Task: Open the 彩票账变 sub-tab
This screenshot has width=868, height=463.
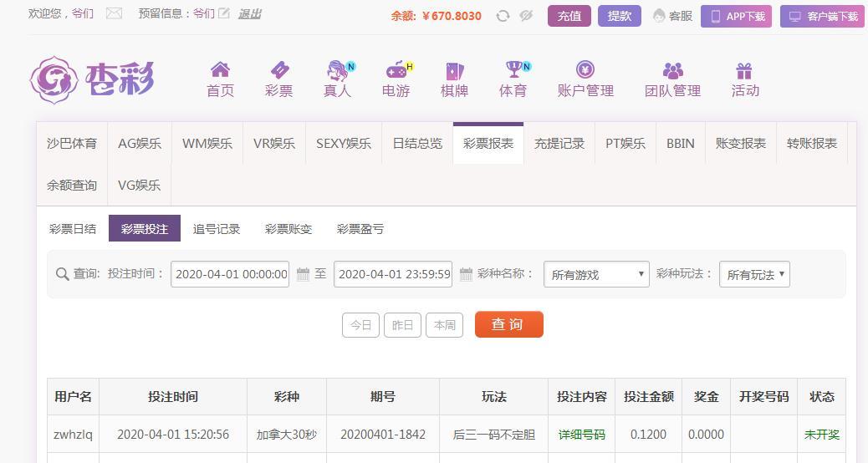Action: (288, 228)
